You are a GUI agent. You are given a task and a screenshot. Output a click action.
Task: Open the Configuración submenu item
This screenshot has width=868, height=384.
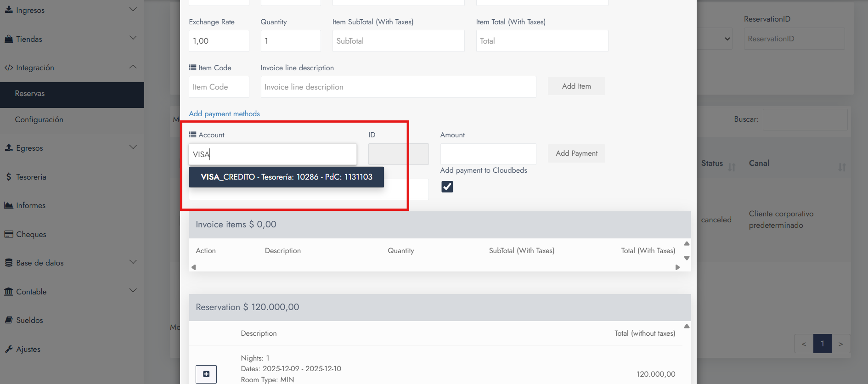point(39,119)
